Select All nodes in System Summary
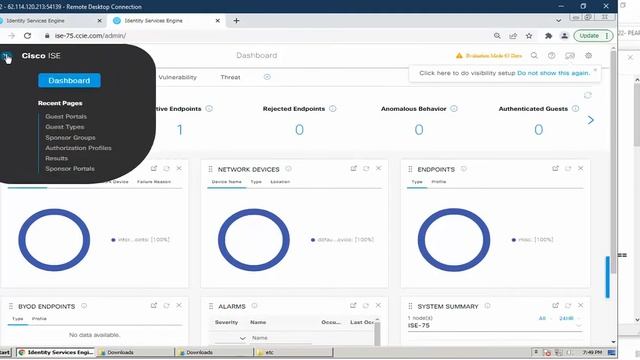The width and height of the screenshot is (640, 360). point(542,318)
